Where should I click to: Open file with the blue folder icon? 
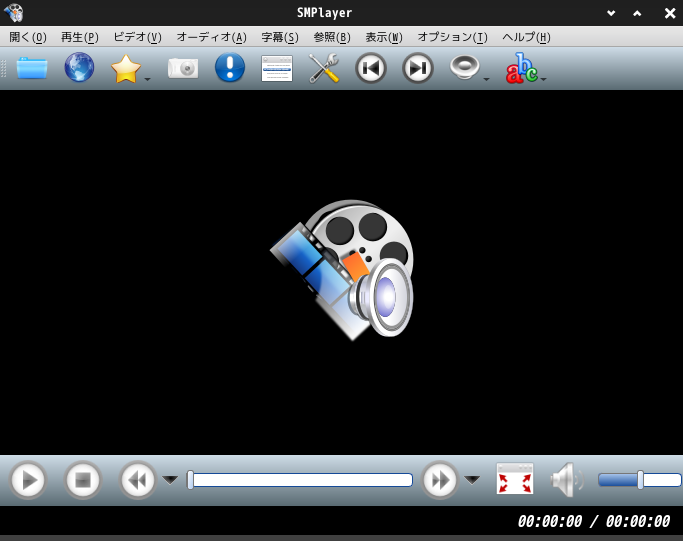pyautogui.click(x=32, y=68)
